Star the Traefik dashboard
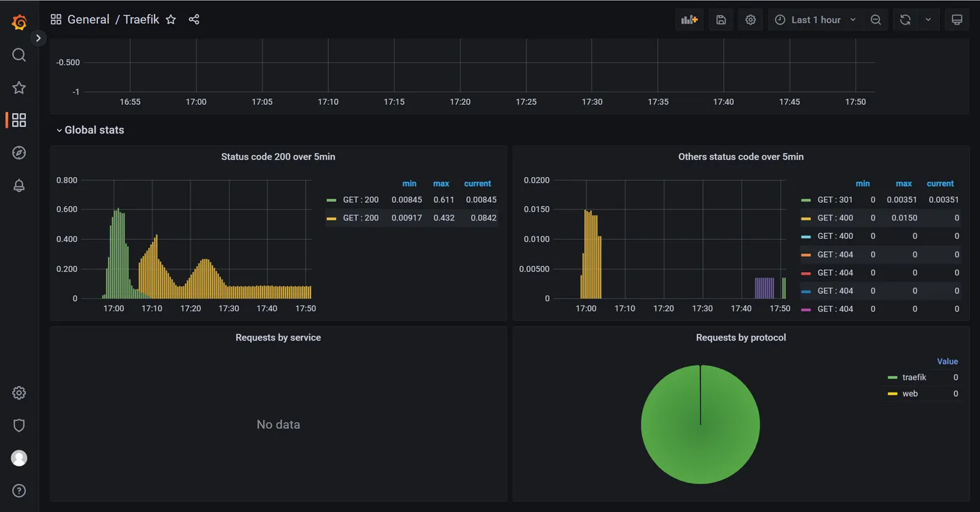 [171, 20]
